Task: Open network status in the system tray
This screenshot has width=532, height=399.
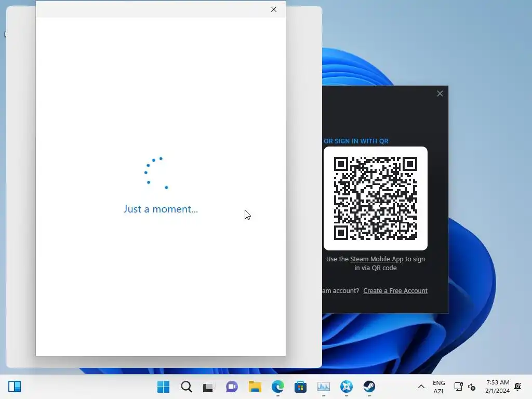Action: pos(458,387)
